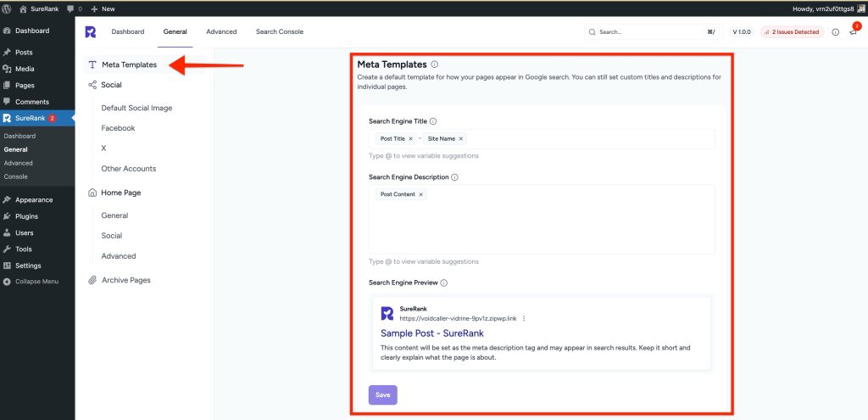Click the help info icon in header
Image resolution: width=868 pixels, height=420 pixels.
(835, 32)
